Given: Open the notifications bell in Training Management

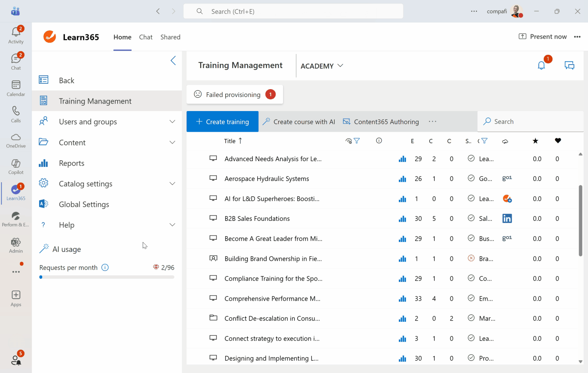Looking at the screenshot, I should 541,65.
